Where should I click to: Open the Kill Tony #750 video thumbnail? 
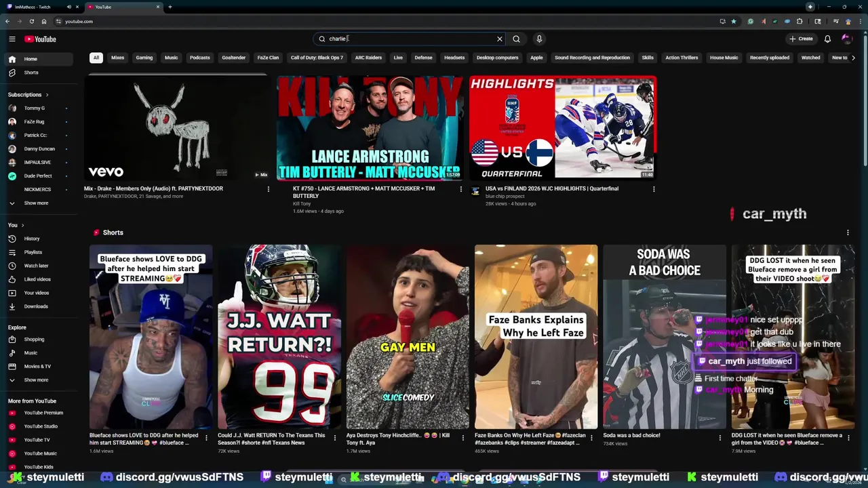(370, 128)
